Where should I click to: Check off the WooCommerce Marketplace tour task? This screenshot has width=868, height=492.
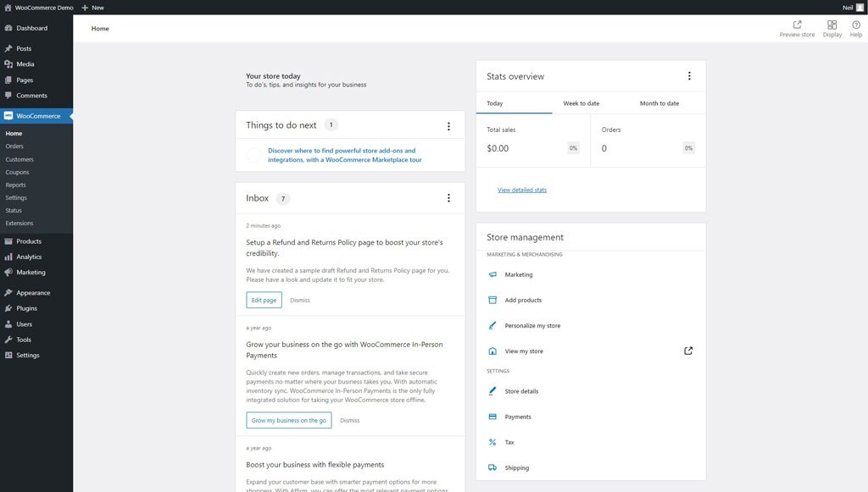tap(253, 154)
